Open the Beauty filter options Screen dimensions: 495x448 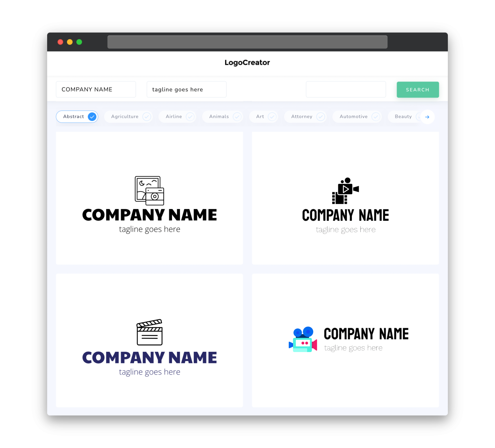tap(403, 117)
